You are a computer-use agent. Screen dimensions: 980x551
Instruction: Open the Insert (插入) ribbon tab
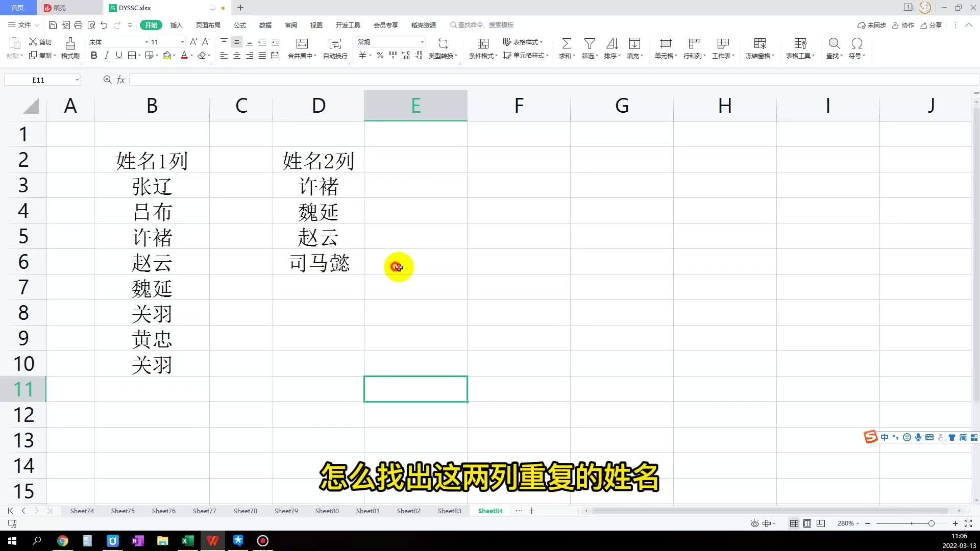[176, 25]
